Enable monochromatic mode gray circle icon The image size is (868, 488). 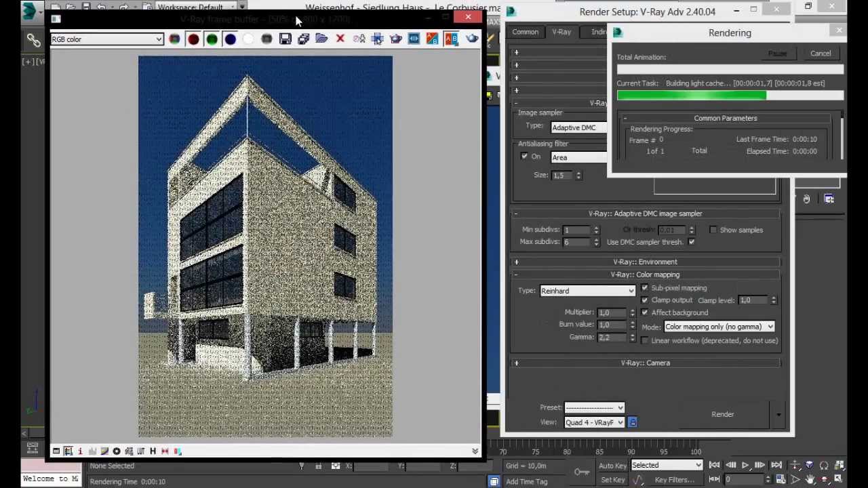(267, 39)
